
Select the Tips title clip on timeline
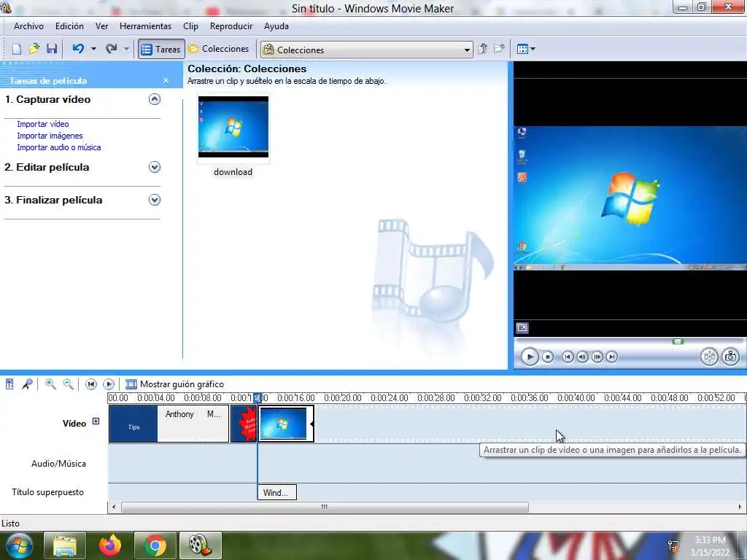tap(133, 424)
